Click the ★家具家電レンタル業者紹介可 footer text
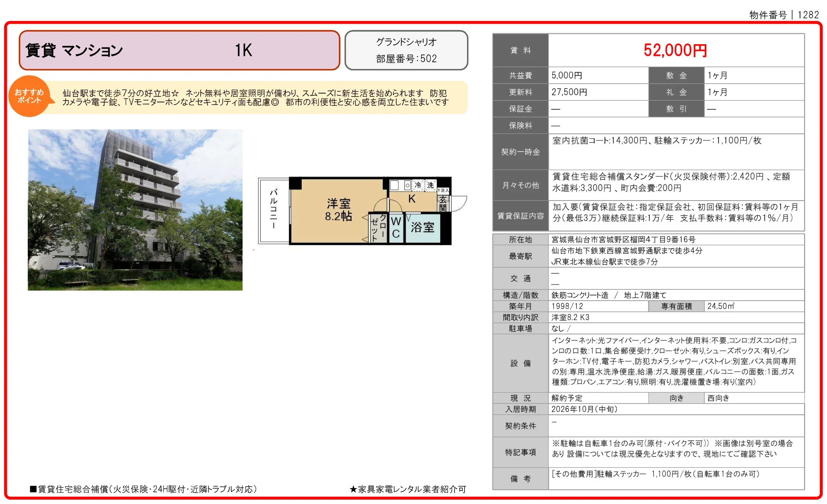This screenshot has width=827, height=504. pos(407,489)
